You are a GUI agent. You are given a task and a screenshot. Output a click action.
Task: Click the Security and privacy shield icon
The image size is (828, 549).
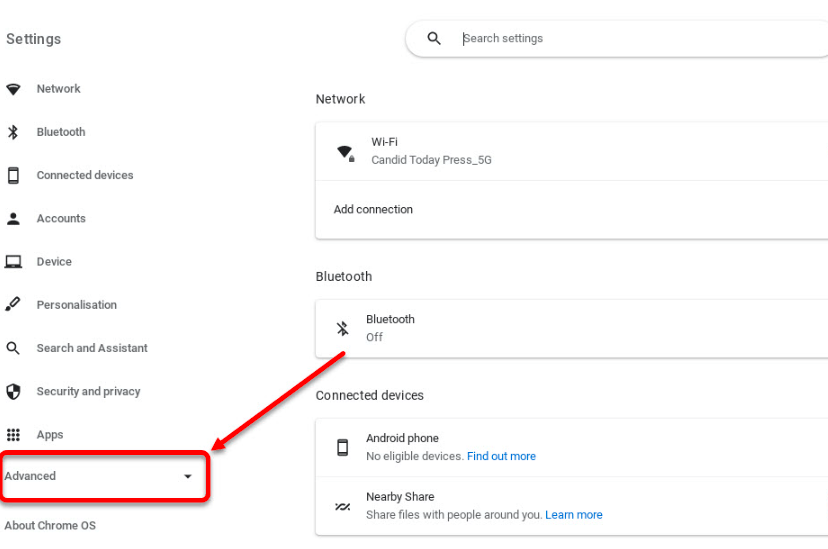[x=13, y=392]
